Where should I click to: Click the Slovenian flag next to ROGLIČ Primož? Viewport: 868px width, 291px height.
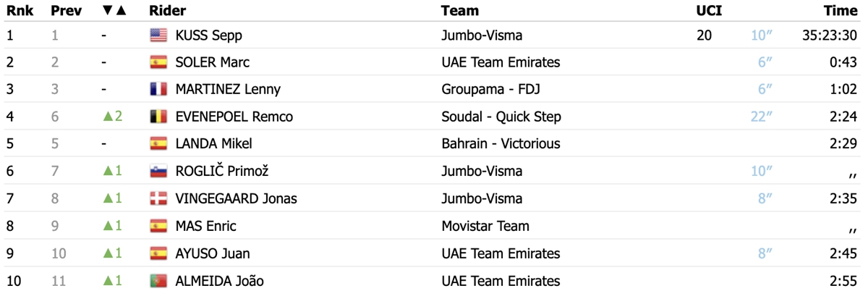pos(158,172)
